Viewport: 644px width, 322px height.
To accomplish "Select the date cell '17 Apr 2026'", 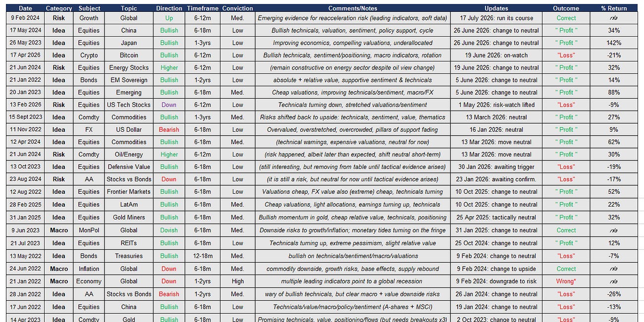I will point(25,55).
